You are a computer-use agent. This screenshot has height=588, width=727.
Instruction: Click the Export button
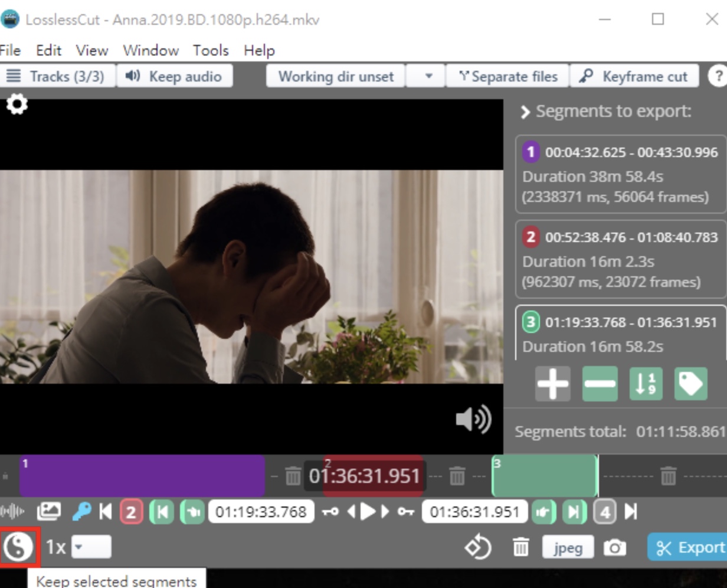[x=688, y=547]
